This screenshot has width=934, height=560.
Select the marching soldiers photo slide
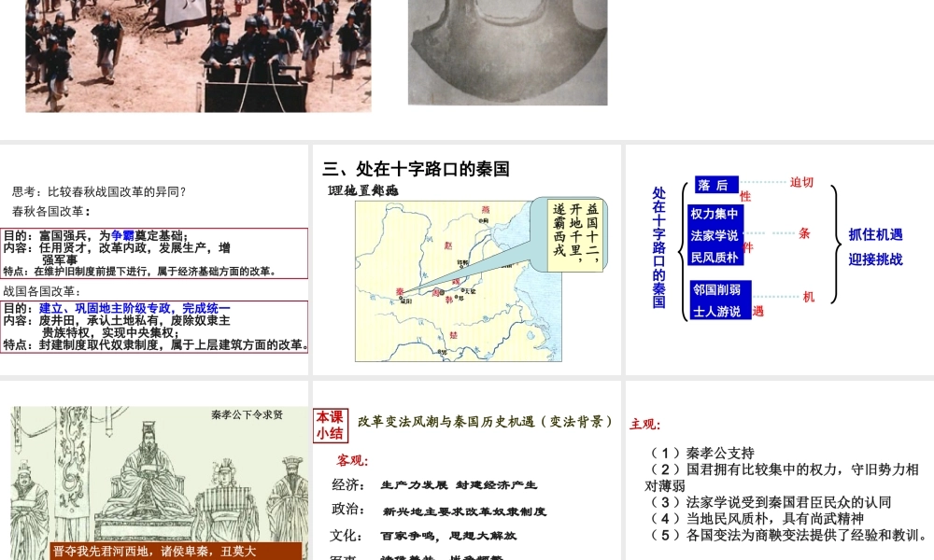point(198,56)
